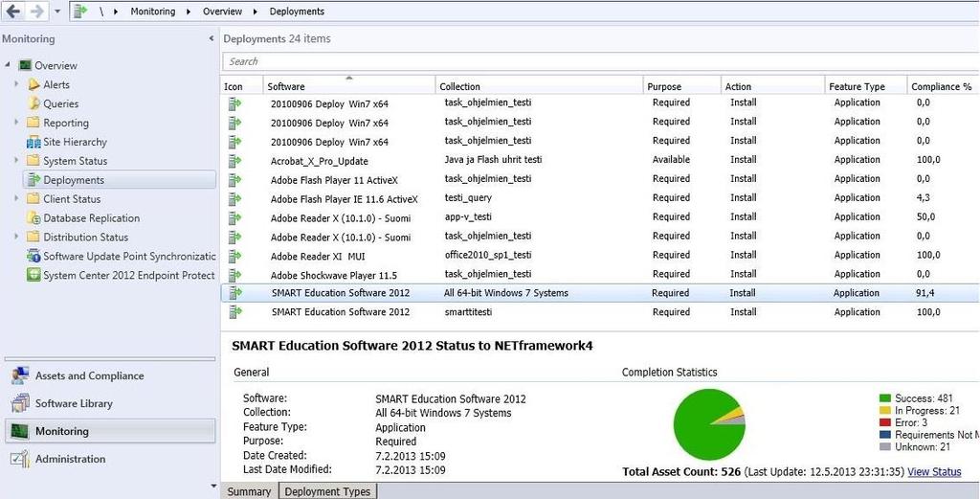
Task: Click the Reporting folder icon
Action: [33, 123]
